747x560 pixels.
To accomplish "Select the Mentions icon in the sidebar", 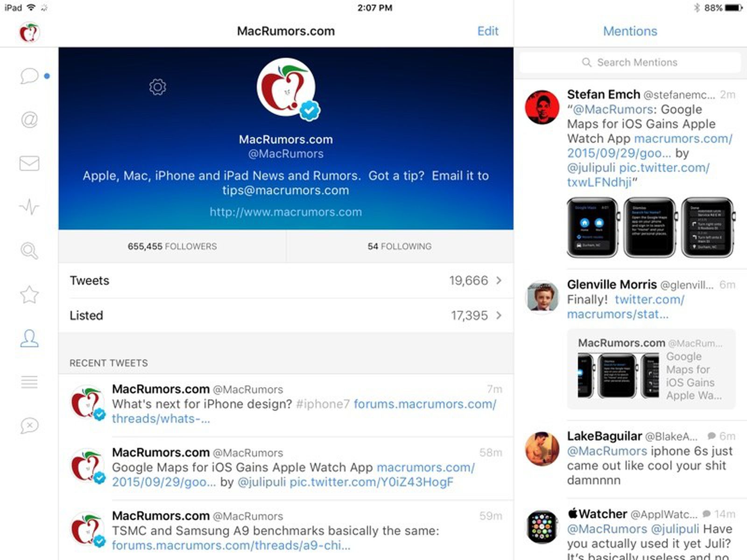I will [x=29, y=120].
